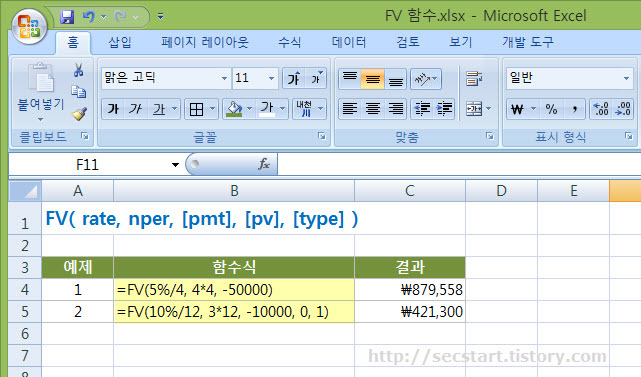The width and height of the screenshot is (641, 377).
Task: Apply comma style
Action: pyautogui.click(x=574, y=109)
